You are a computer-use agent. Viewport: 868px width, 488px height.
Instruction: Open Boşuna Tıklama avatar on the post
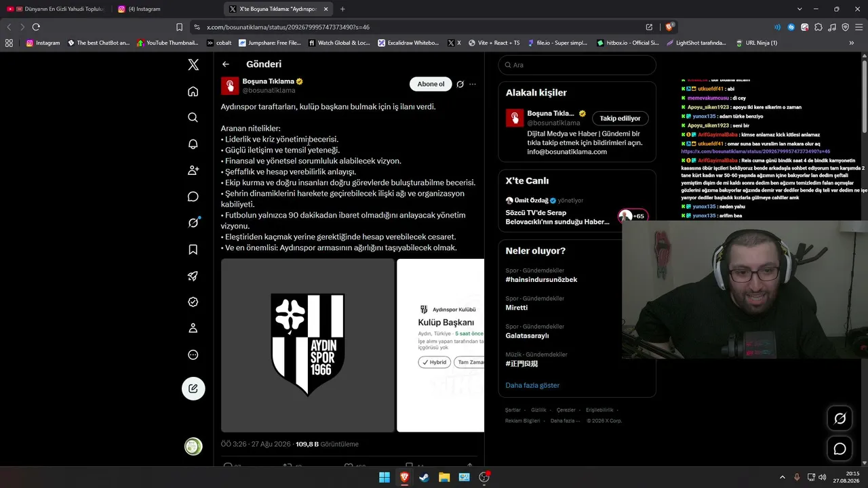[230, 85]
